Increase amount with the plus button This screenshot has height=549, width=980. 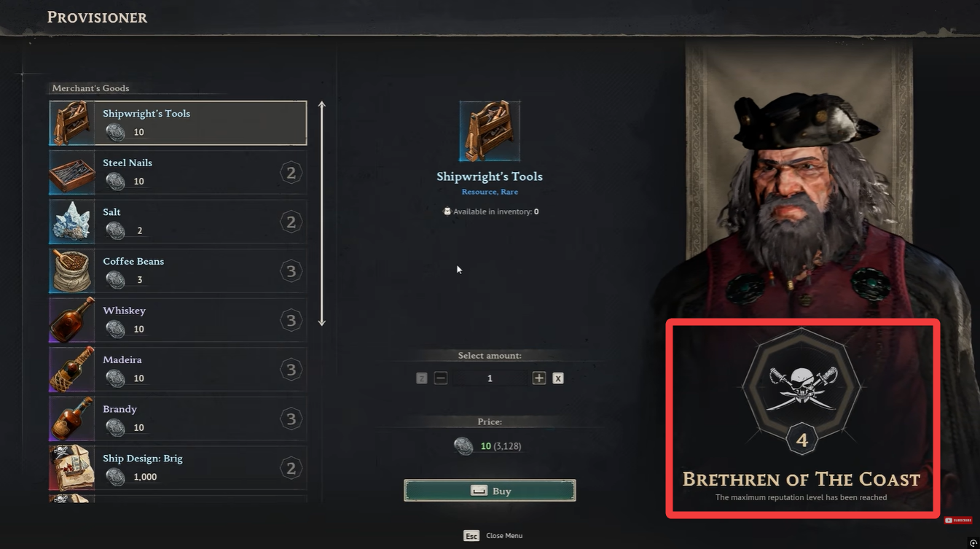pyautogui.click(x=539, y=378)
